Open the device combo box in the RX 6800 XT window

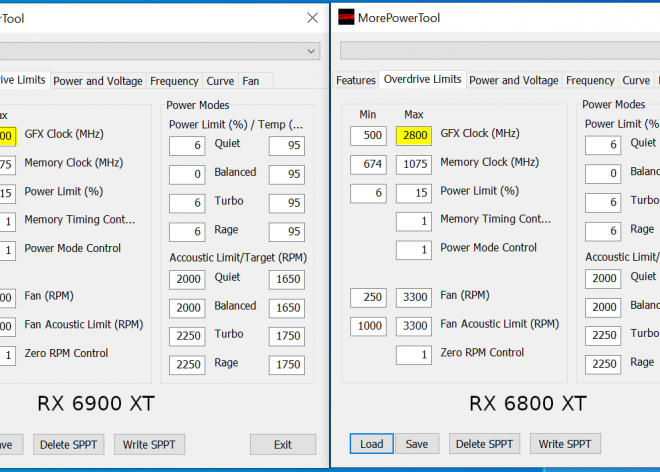click(x=500, y=51)
